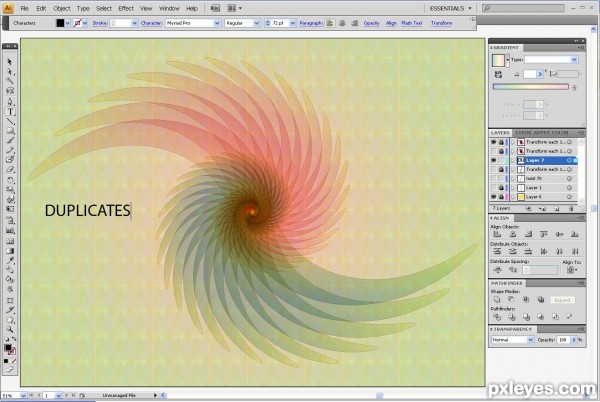600x402 pixels.
Task: Show Layer 1 visibility box
Action: 494,188
